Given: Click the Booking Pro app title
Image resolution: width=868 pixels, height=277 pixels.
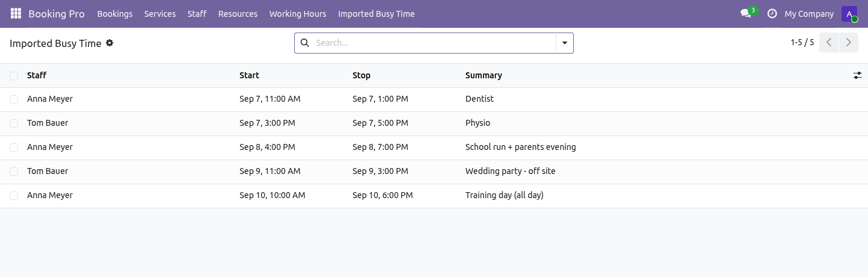Looking at the screenshot, I should tap(57, 13).
